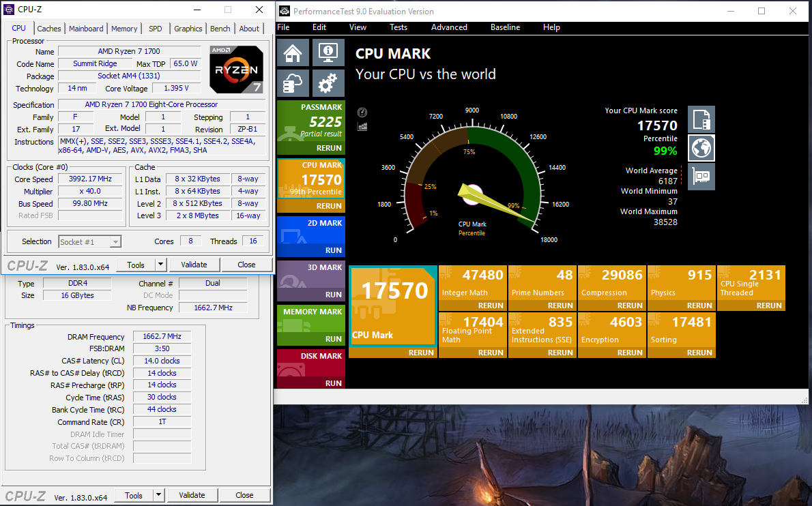Rerun the Extended Instructions (SSE) test
This screenshot has width=812, height=506.
(x=560, y=353)
